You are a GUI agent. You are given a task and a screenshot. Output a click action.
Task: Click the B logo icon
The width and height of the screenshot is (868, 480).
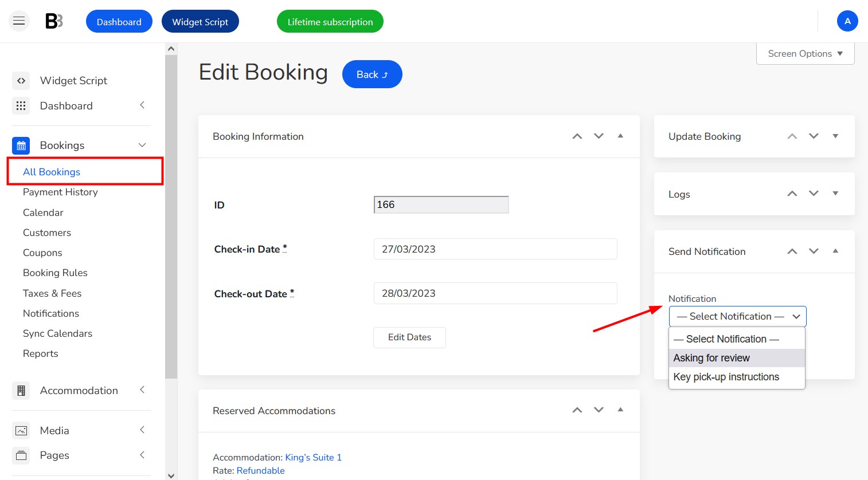(54, 21)
